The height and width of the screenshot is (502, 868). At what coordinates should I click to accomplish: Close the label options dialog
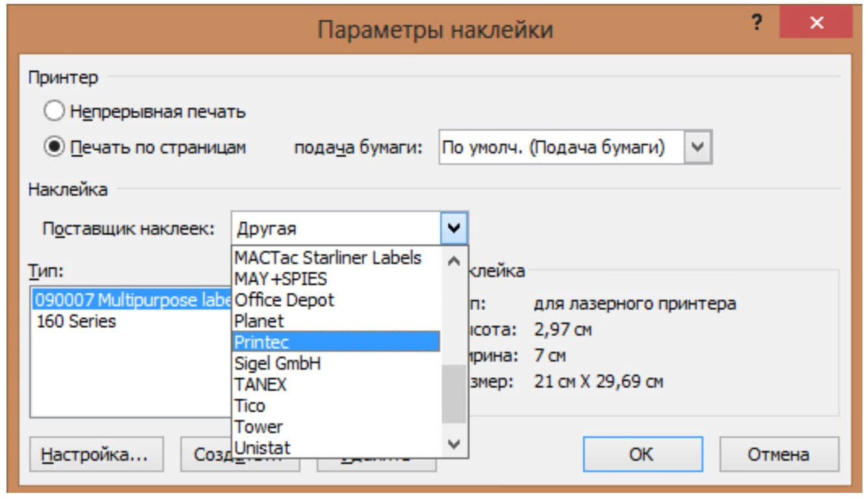[x=815, y=24]
